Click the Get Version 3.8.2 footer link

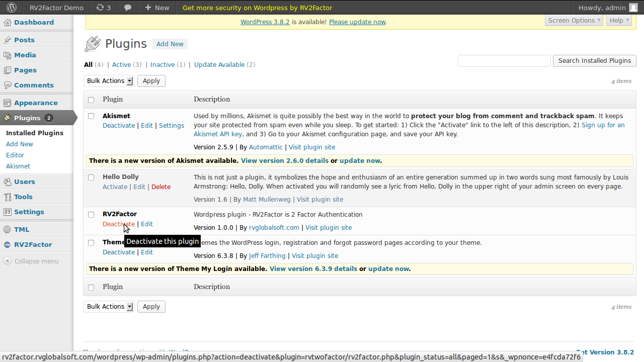pyautogui.click(x=605, y=352)
